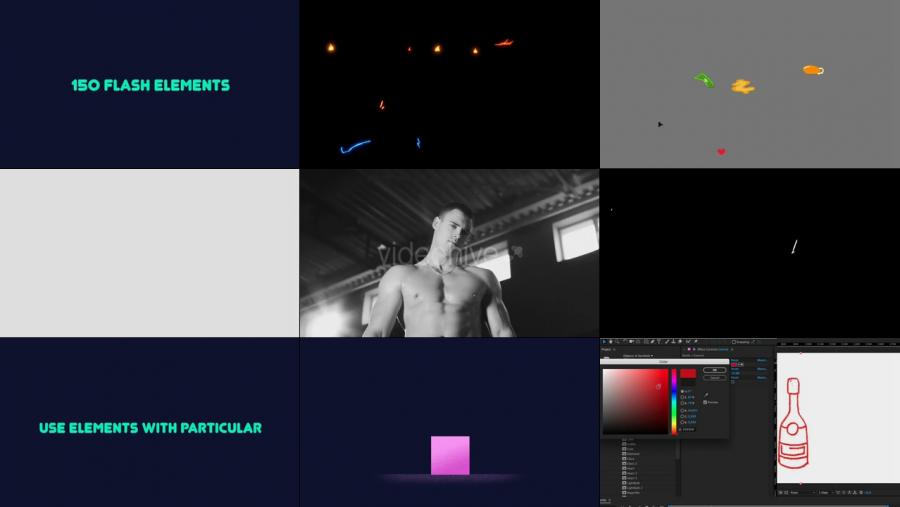Select the Selection arrow tool in toolbar
This screenshot has height=507, width=900.
[x=606, y=342]
